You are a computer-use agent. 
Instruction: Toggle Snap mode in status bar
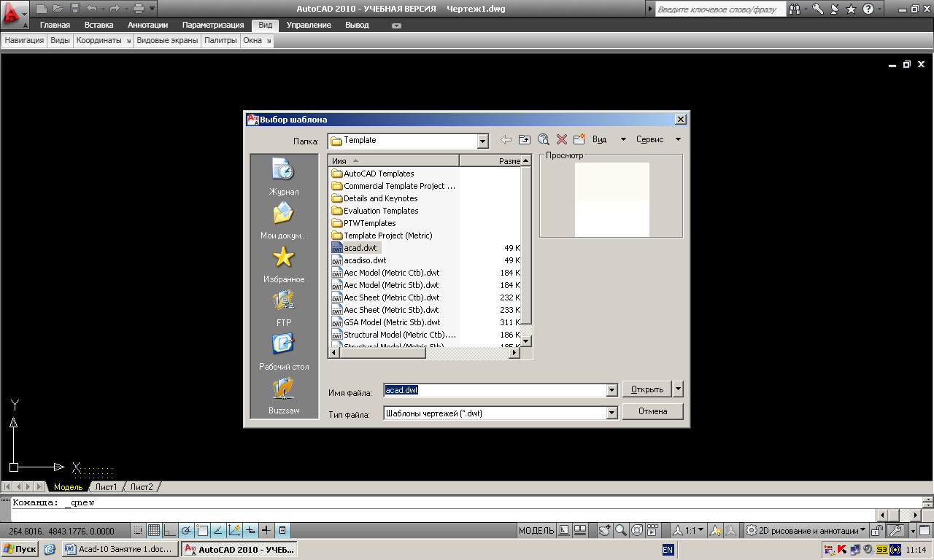[x=139, y=530]
